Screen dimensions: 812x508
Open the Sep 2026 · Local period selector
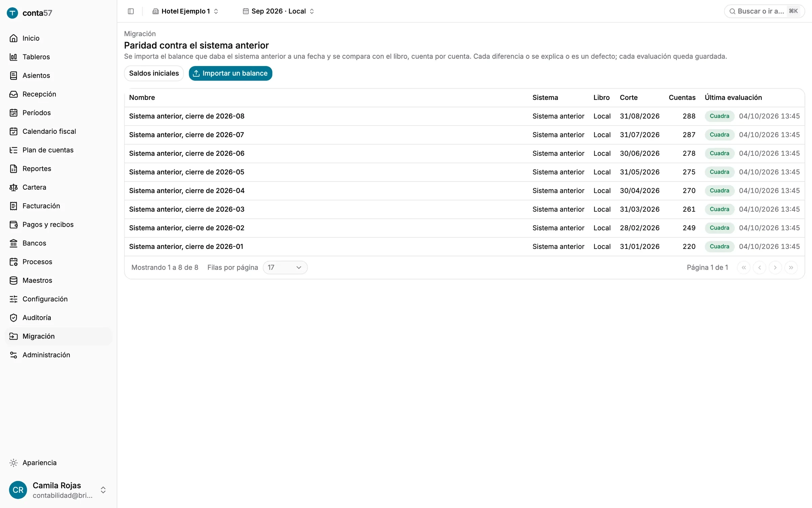tap(278, 11)
